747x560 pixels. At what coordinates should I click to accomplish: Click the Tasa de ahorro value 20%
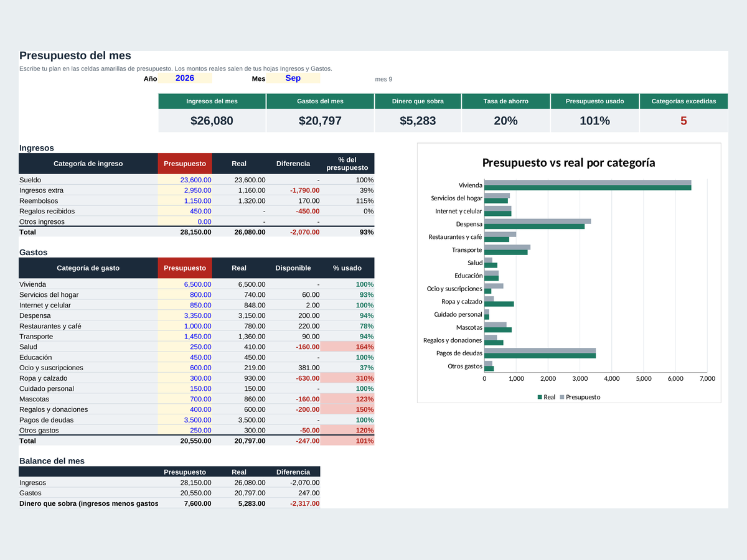coord(506,121)
